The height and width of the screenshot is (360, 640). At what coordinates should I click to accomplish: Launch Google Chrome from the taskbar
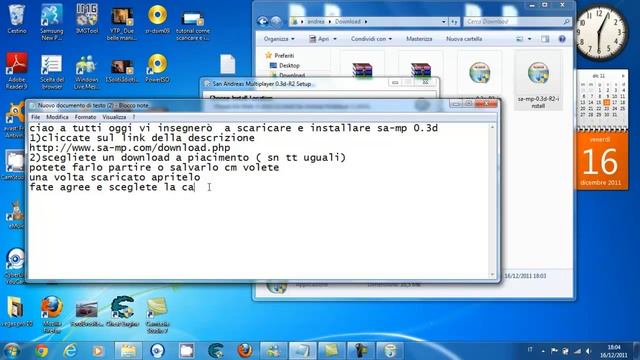click(x=41, y=351)
